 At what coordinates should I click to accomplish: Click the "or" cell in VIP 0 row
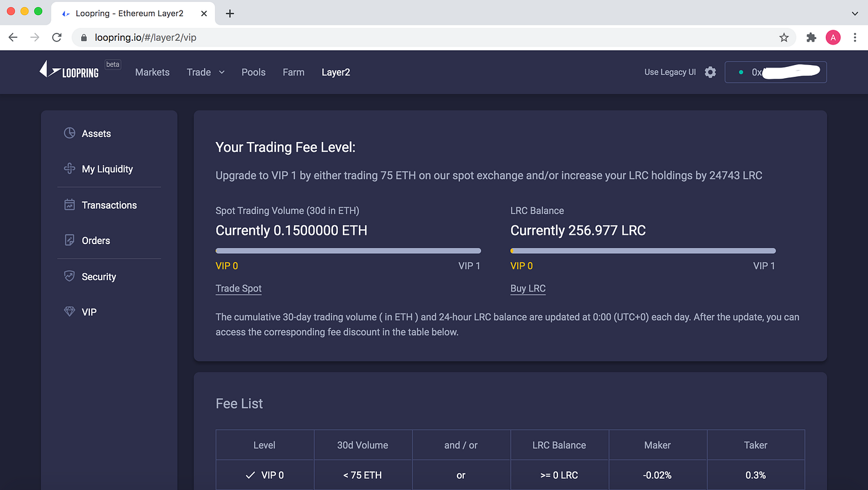click(x=461, y=475)
